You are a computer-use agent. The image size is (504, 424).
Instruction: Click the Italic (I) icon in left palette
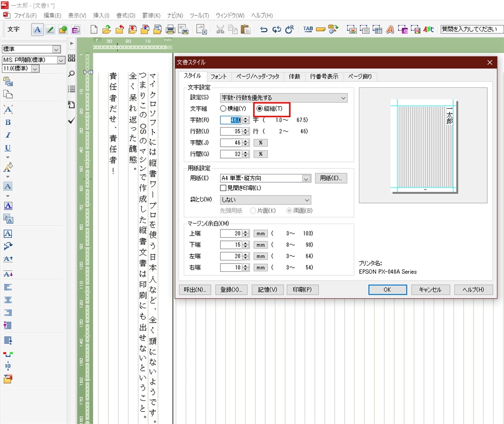(x=8, y=135)
